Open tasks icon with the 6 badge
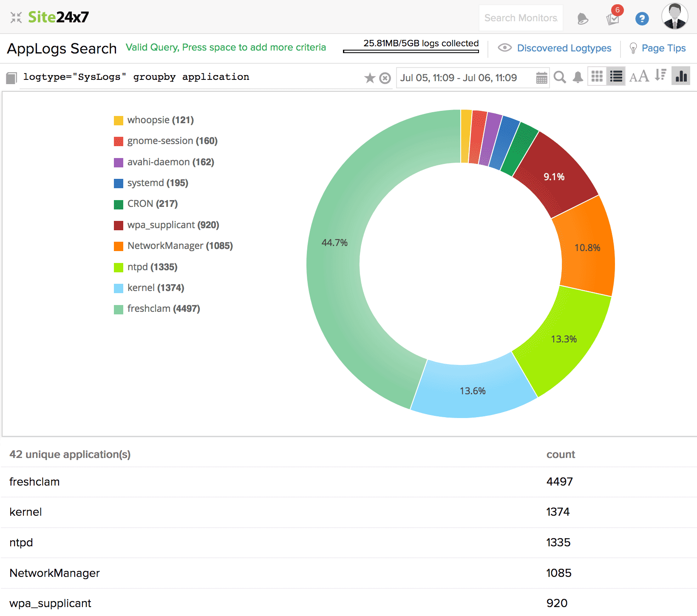The image size is (697, 616). point(613,19)
